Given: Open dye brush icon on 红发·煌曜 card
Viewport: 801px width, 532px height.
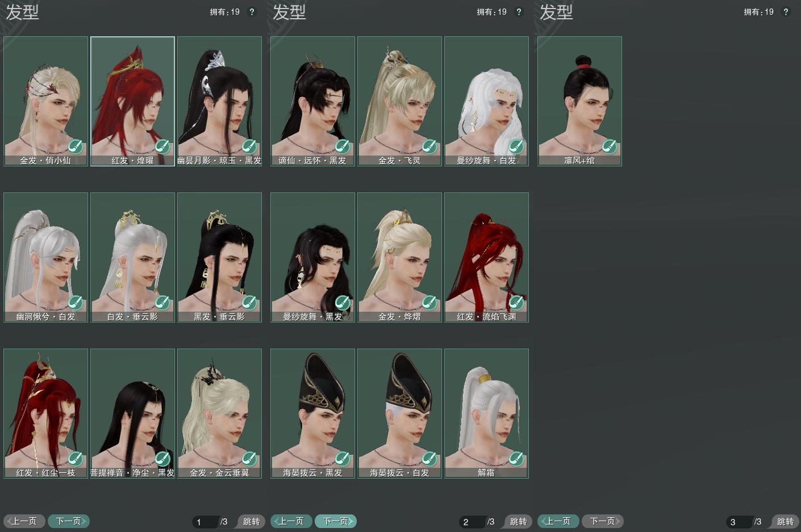Looking at the screenshot, I should click(x=162, y=147).
